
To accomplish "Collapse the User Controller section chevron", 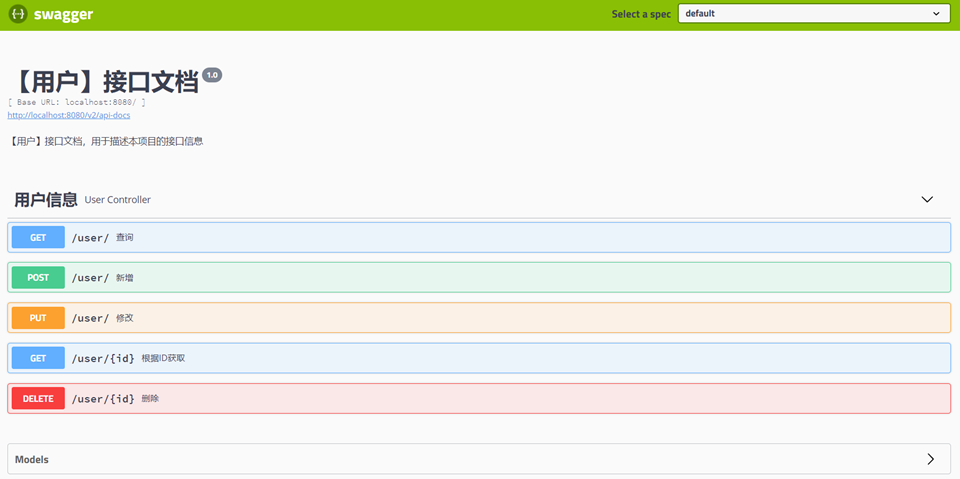I will coord(927,200).
